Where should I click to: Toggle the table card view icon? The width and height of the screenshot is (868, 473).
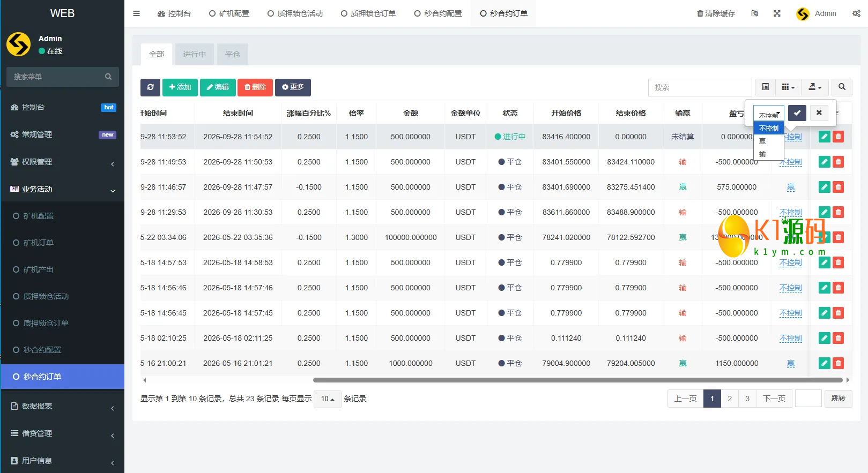[765, 87]
